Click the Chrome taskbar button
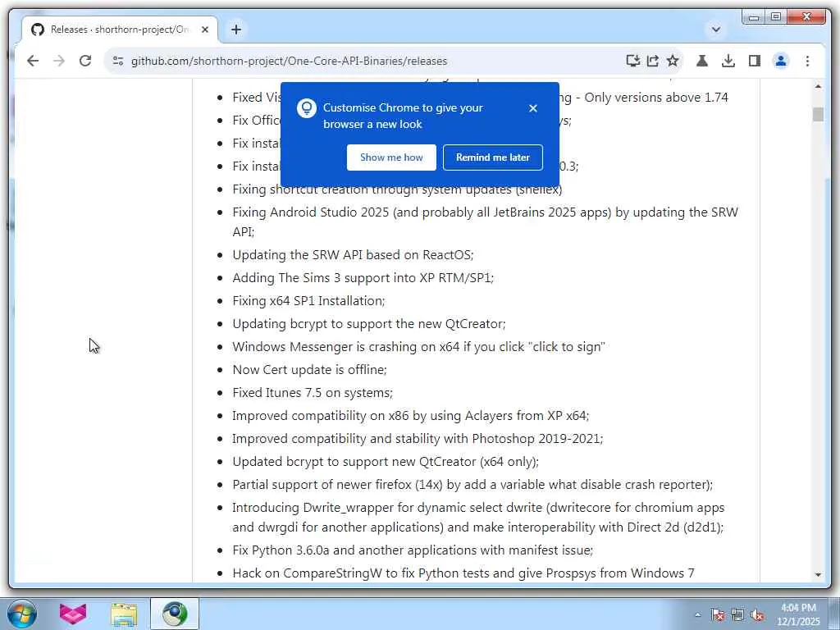The image size is (840, 630). click(175, 614)
